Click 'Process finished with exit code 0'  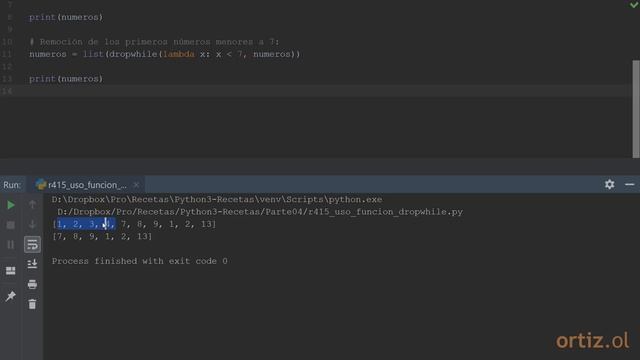pos(140,261)
